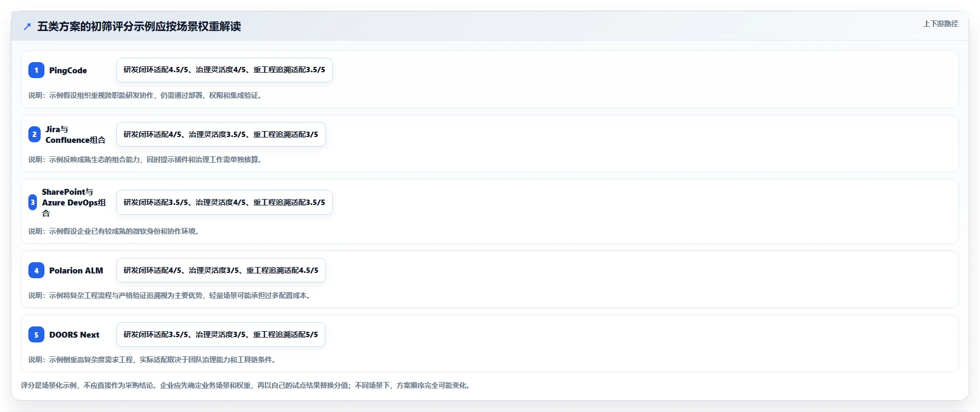980x412 pixels.
Task: Click the note about 严格验证追溯
Action: coord(170,295)
